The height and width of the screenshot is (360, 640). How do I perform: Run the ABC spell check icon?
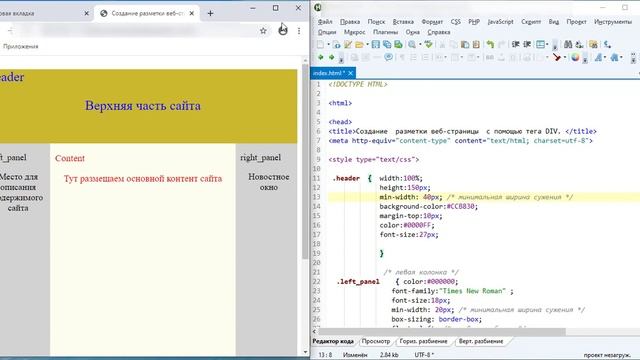428,44
